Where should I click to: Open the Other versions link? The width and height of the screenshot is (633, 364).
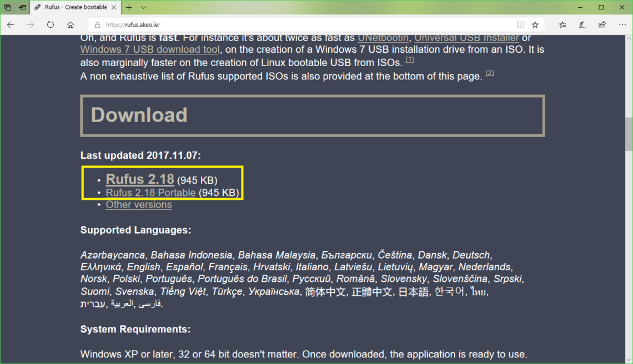click(x=139, y=205)
